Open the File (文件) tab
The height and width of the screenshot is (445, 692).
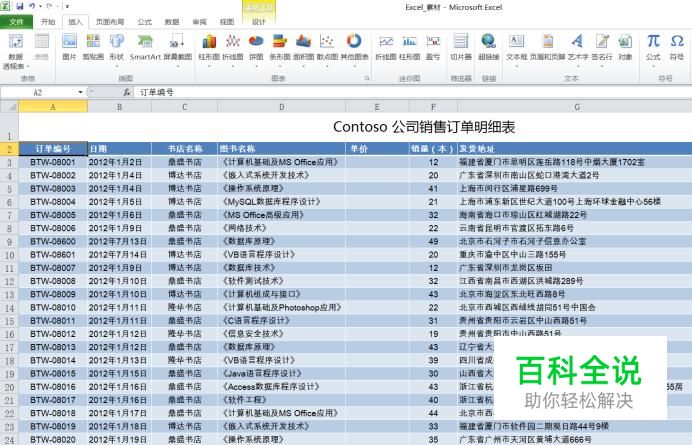coord(16,22)
